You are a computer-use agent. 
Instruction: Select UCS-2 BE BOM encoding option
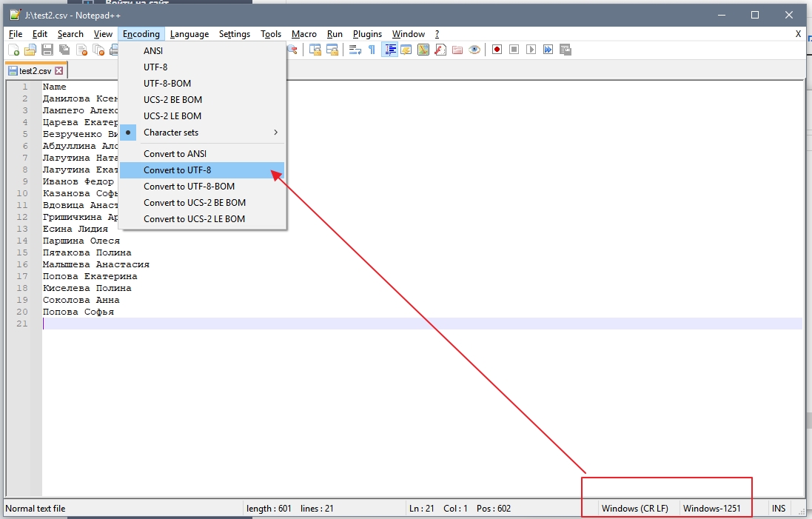coord(202,99)
